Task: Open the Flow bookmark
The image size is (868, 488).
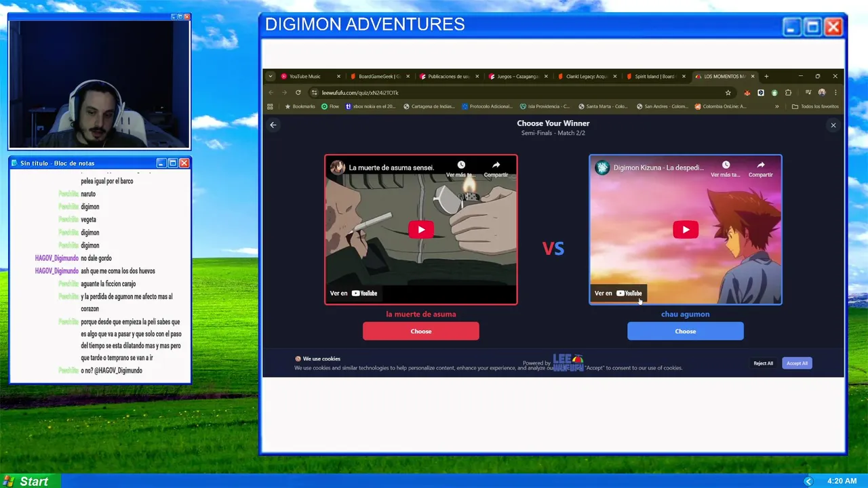Action: [330, 106]
